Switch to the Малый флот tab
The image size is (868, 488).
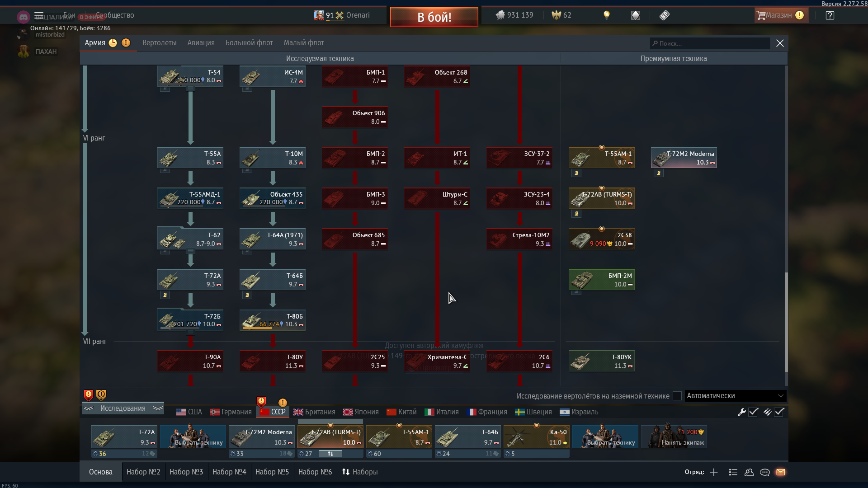pyautogui.click(x=304, y=43)
